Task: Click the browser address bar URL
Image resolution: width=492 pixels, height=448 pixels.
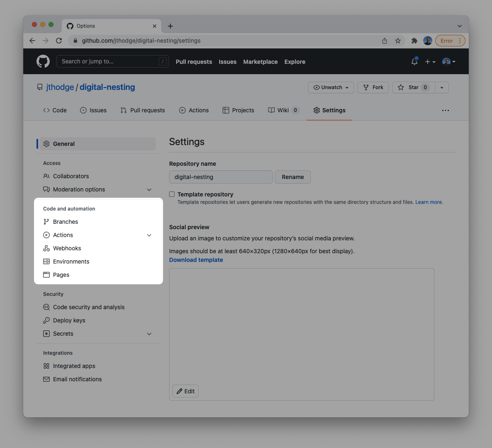Action: coord(141,41)
